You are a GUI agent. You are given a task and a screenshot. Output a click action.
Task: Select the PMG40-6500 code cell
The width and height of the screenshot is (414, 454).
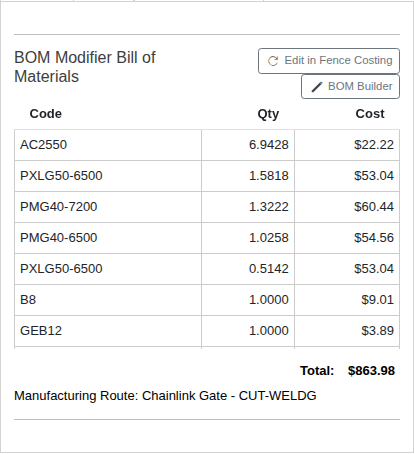108,238
